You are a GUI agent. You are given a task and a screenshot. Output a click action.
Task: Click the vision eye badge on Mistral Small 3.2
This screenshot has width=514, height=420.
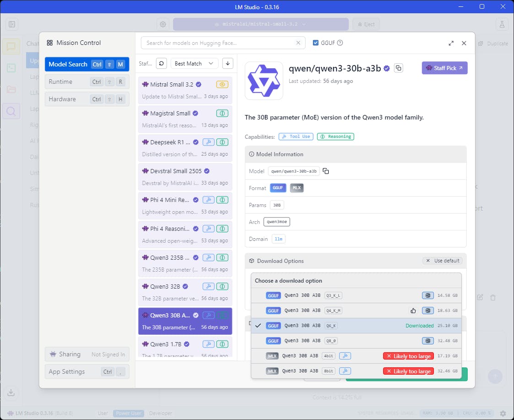pos(222,84)
